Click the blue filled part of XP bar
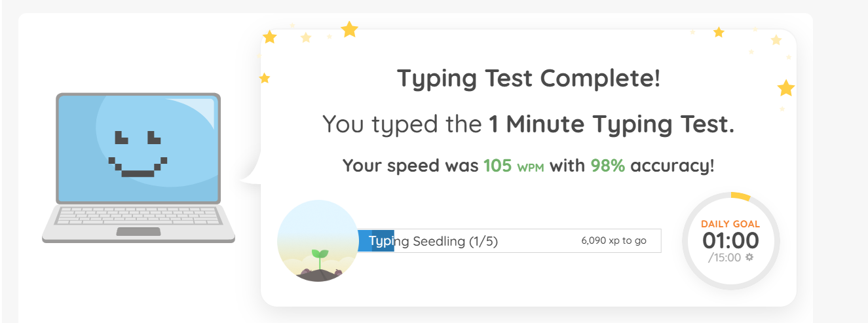 tap(376, 240)
